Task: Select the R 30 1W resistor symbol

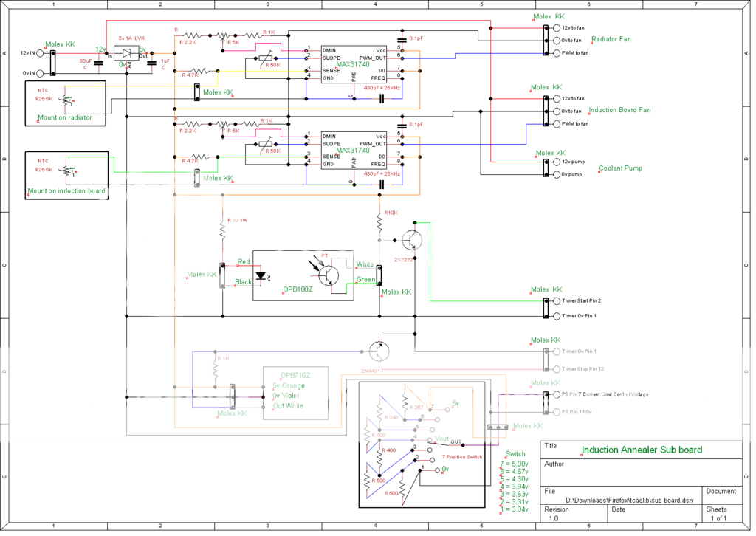Action: tap(222, 232)
